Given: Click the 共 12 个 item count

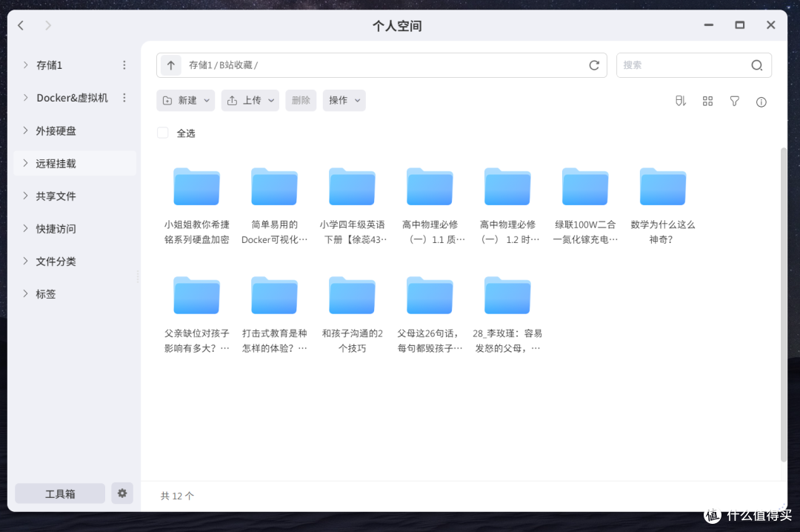Looking at the screenshot, I should 177,496.
